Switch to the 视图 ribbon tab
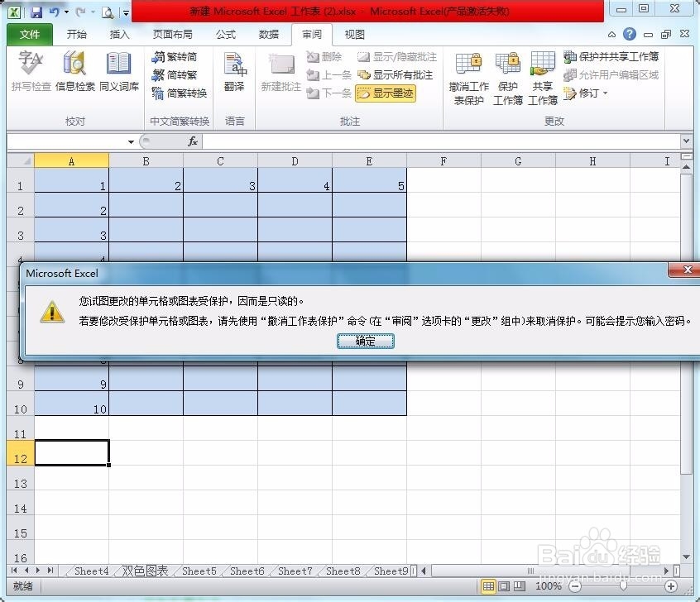700x602 pixels. [x=354, y=35]
